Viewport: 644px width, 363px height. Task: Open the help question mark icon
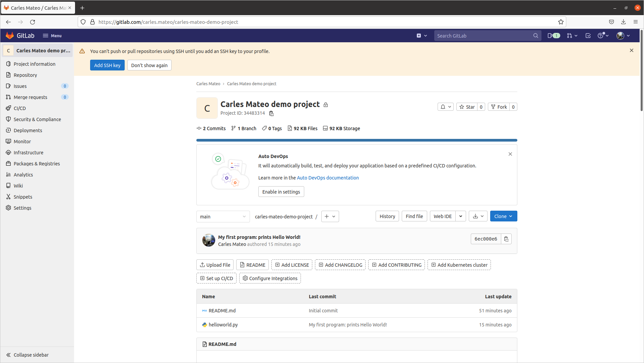coord(603,36)
